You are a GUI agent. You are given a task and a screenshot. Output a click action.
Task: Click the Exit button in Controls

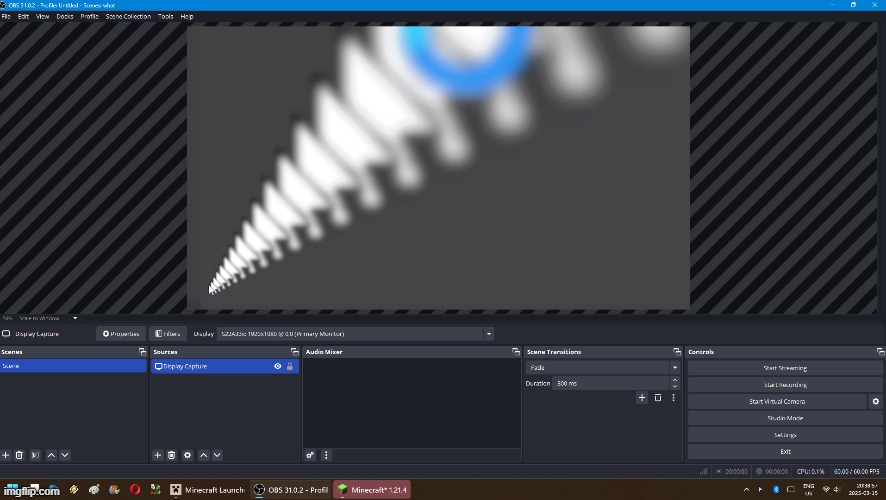tap(785, 451)
